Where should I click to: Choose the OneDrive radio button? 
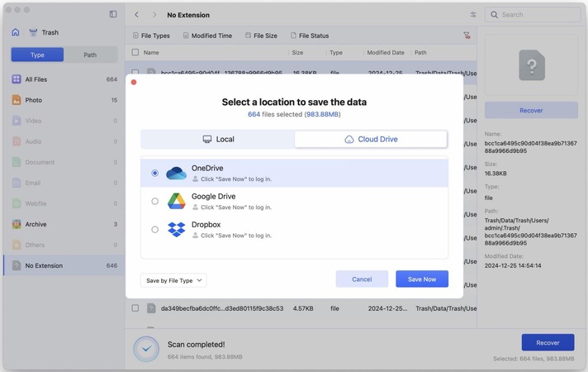click(x=154, y=173)
